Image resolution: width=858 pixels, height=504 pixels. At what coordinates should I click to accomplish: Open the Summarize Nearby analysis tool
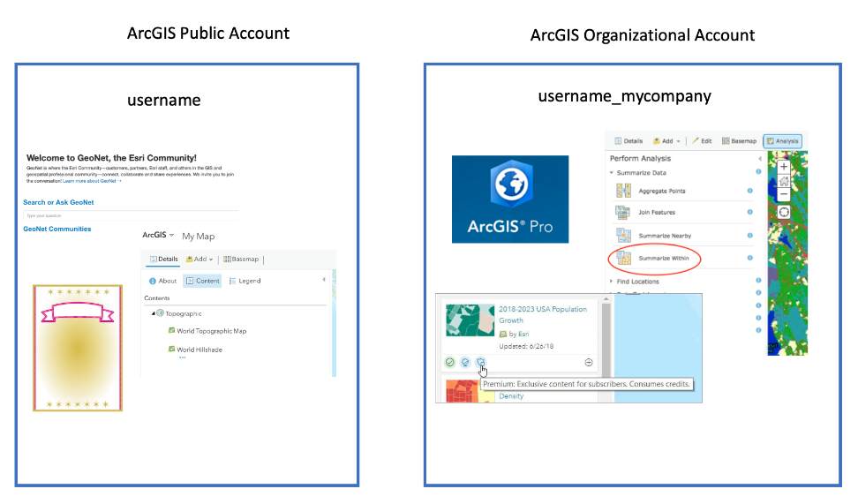(665, 236)
